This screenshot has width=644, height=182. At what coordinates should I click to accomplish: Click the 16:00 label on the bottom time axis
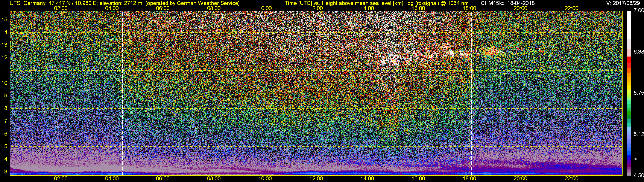(418, 179)
